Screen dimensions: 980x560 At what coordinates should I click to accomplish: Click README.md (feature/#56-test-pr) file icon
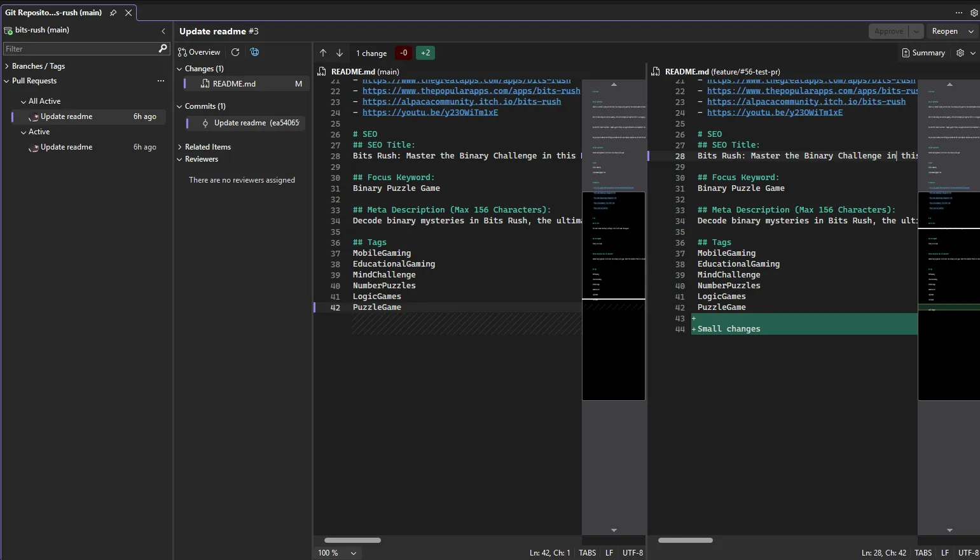point(656,71)
